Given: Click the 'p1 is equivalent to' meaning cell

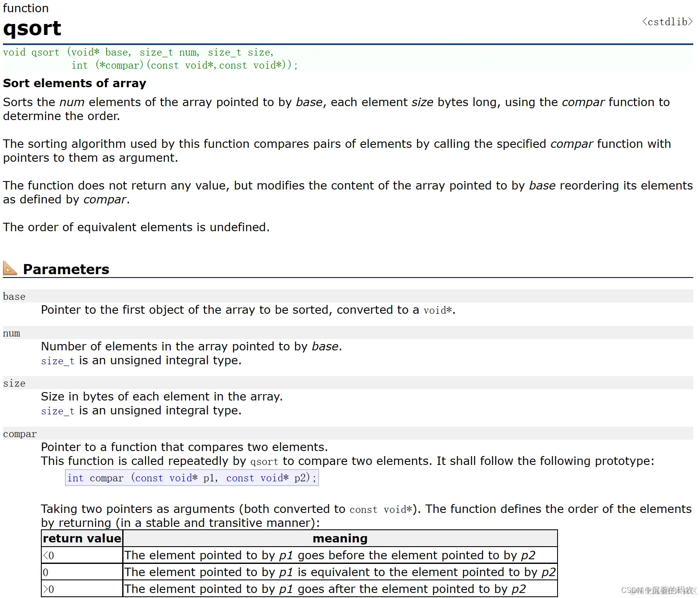Looking at the screenshot, I should [x=340, y=572].
